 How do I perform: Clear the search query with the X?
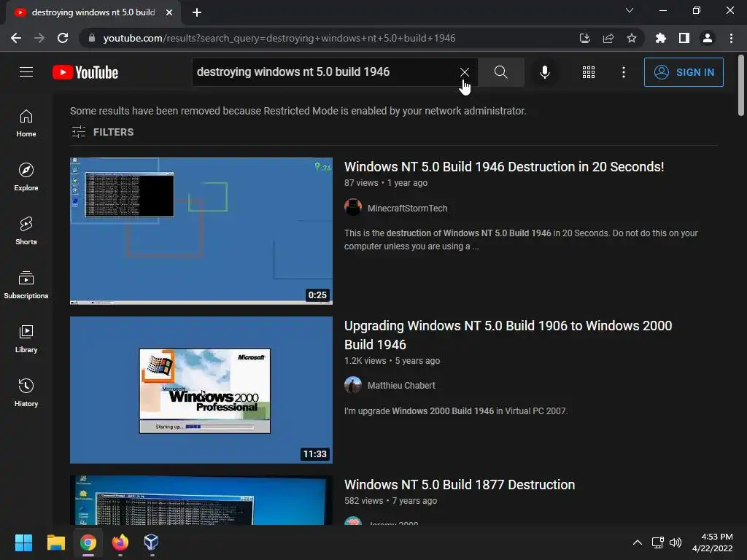(x=465, y=72)
